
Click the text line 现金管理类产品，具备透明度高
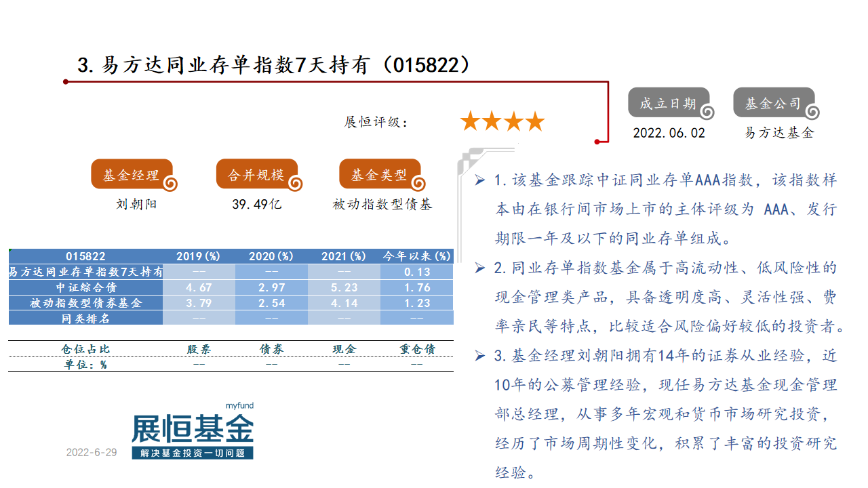(x=666, y=297)
